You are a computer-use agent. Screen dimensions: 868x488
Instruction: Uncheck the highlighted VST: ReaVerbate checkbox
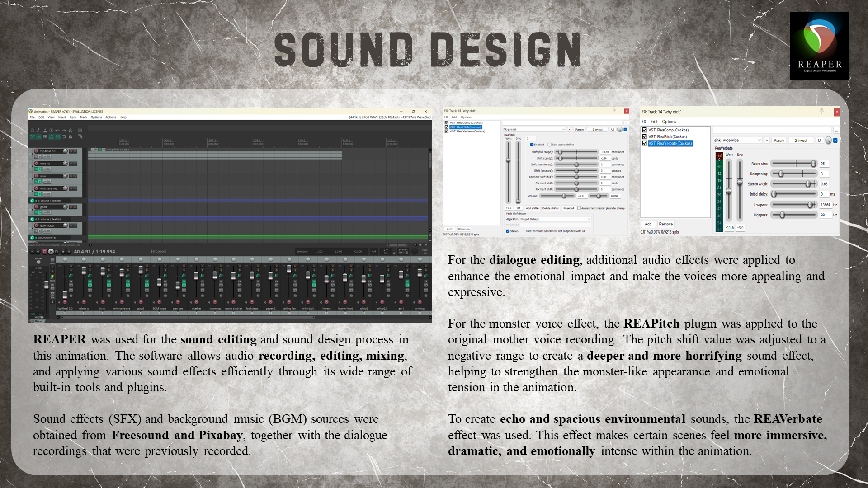645,143
